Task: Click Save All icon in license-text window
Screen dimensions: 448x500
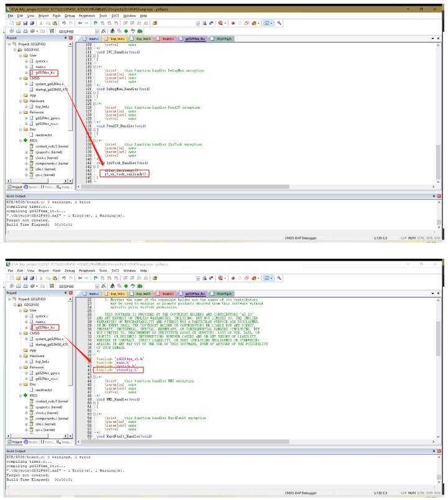Action: pyautogui.click(x=32, y=278)
